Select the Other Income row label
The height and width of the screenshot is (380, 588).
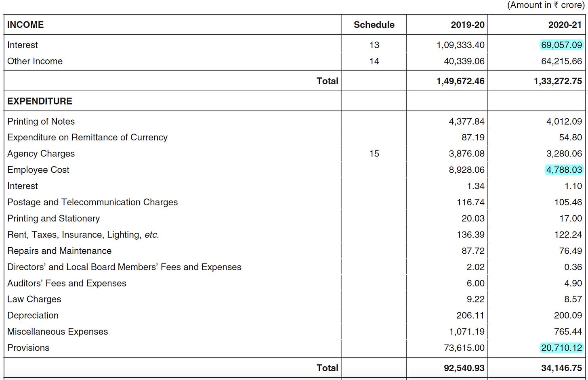[x=35, y=61]
